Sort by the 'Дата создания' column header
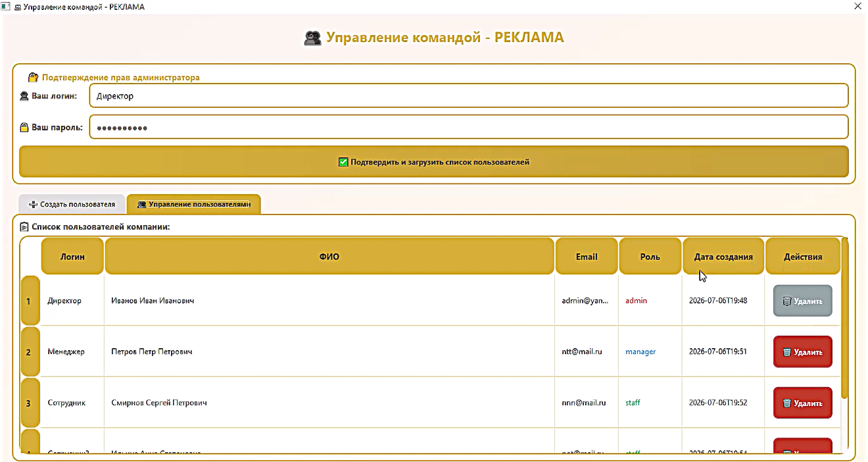This screenshot has width=868, height=462. pos(723,256)
